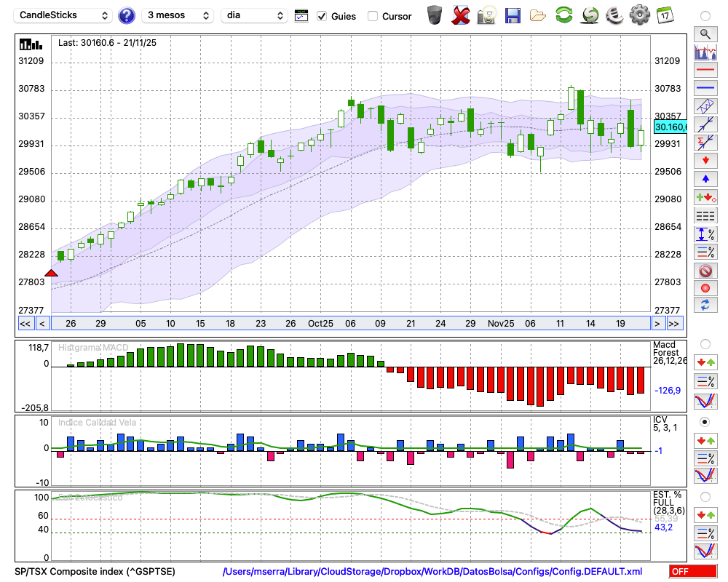The image size is (728, 582).
Task: Open the 3 mesos period dropdown
Action: pyautogui.click(x=177, y=15)
